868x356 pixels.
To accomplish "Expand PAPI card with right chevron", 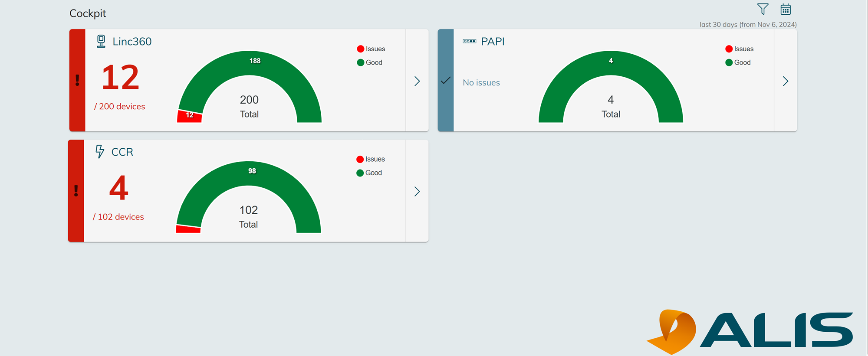I will (x=785, y=81).
